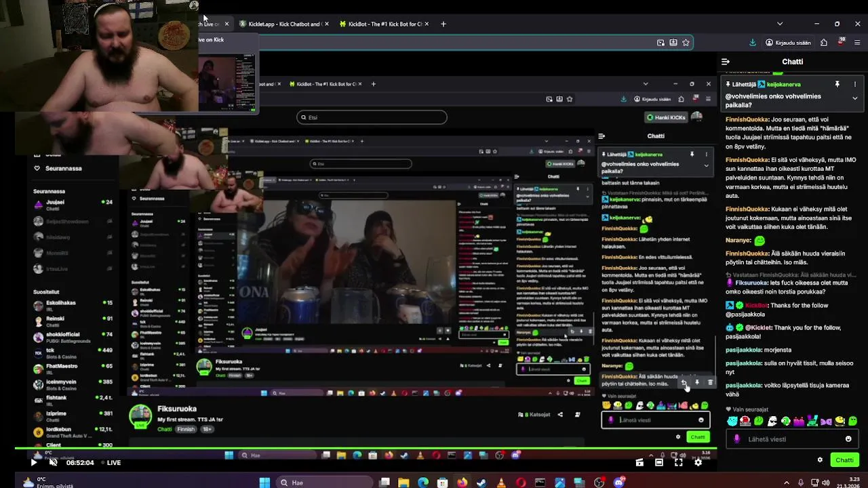
Task: Open the ad blocker extension with badge 10
Action: [x=840, y=42]
